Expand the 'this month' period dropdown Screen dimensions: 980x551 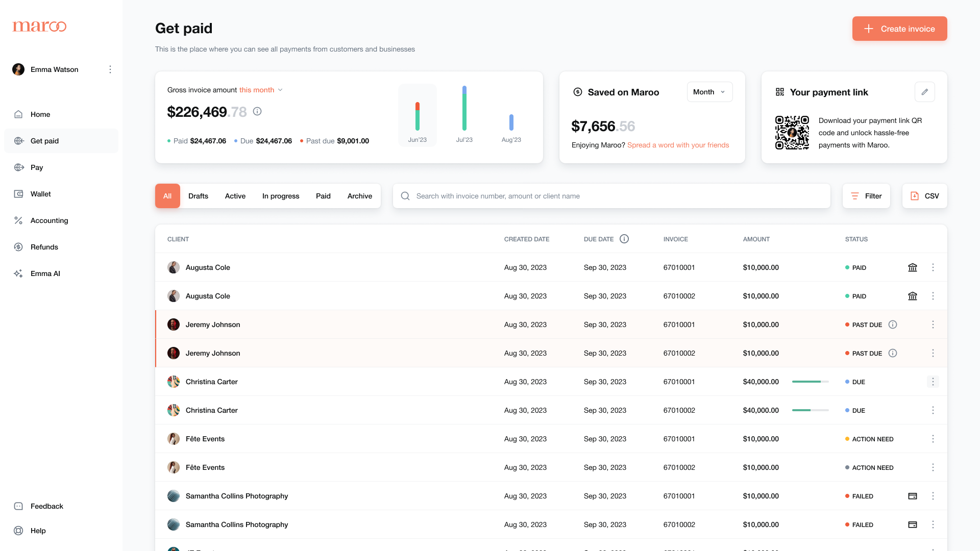(x=261, y=90)
